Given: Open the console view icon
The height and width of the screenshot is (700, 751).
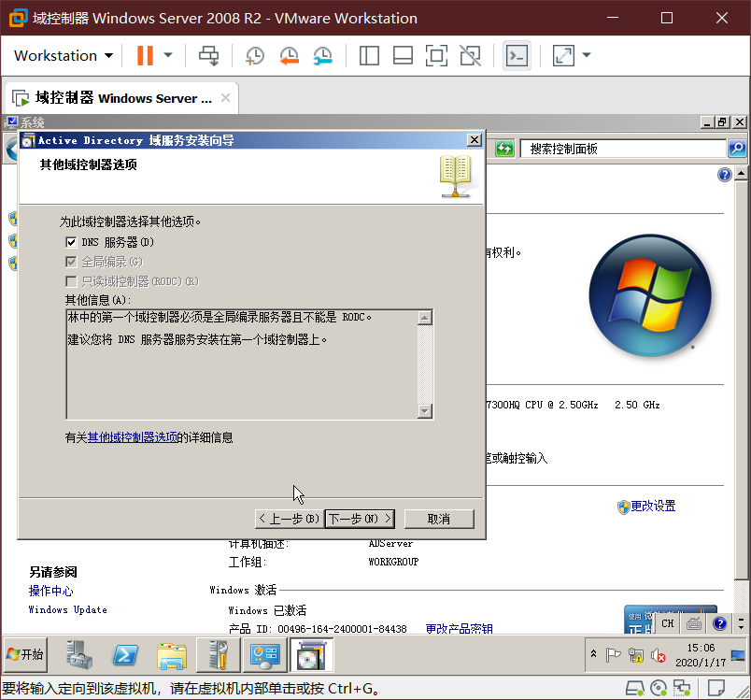Looking at the screenshot, I should point(517,55).
